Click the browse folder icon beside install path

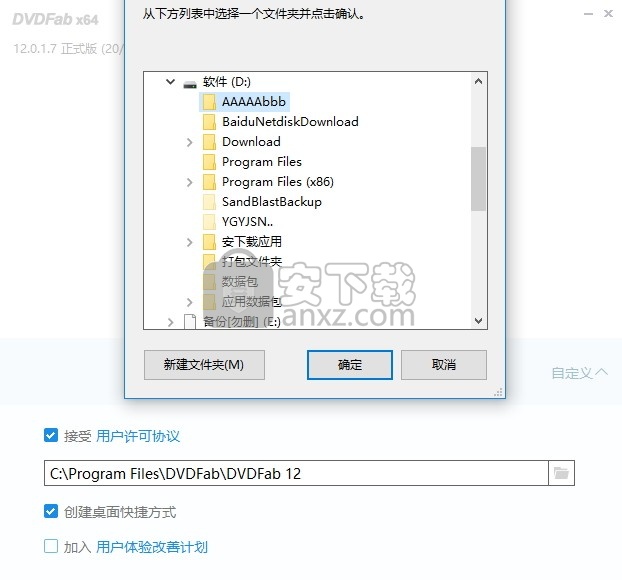(561, 473)
